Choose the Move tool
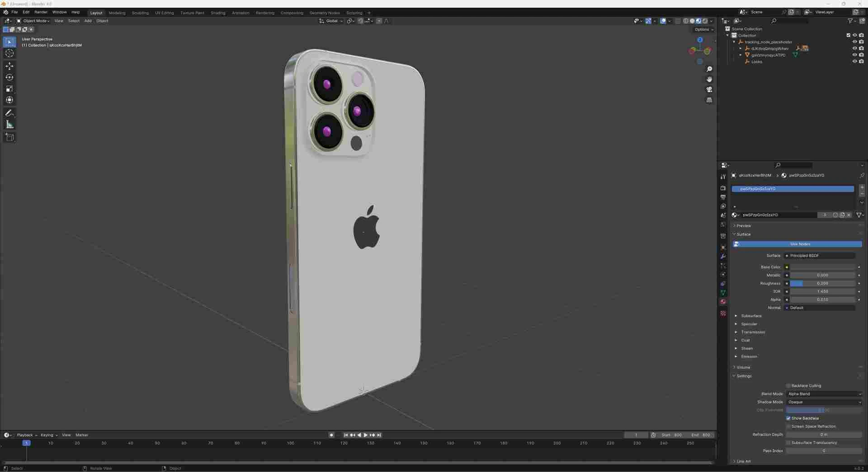Screen dimensions: 868x472 pyautogui.click(x=9, y=66)
